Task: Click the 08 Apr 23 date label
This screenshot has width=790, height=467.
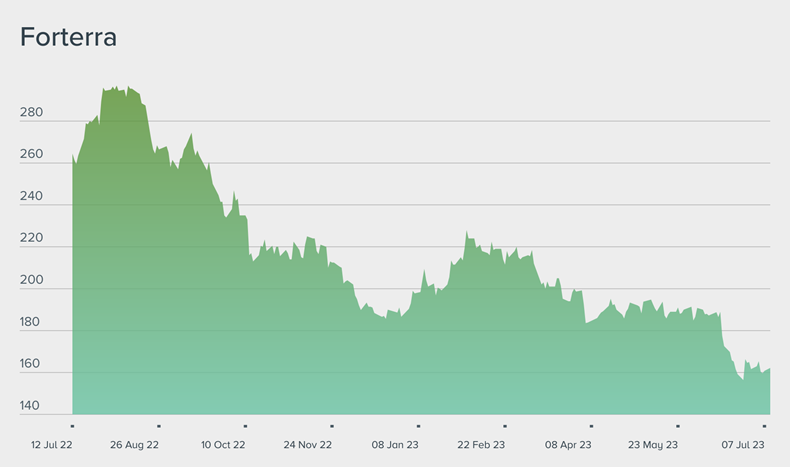Action: click(x=568, y=444)
